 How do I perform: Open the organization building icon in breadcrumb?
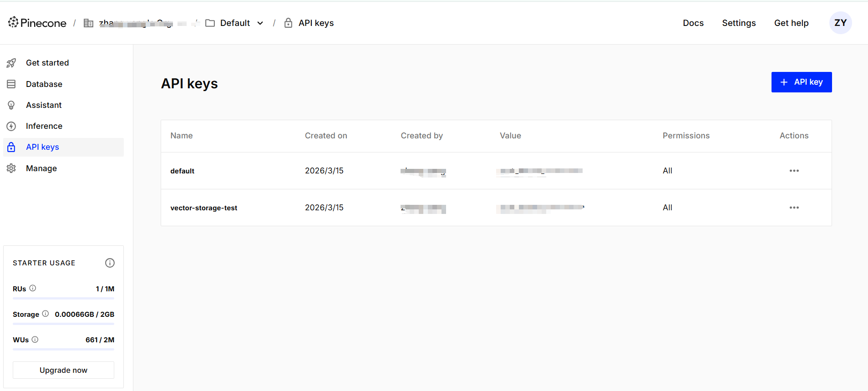tap(88, 23)
